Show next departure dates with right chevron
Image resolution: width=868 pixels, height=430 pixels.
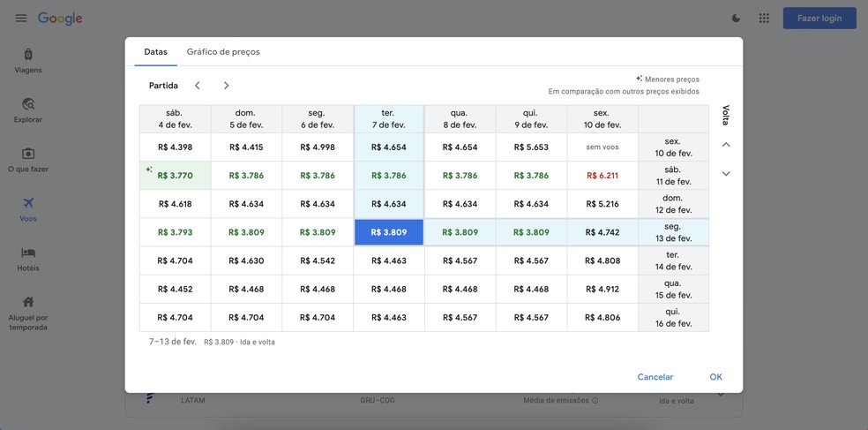[226, 86]
